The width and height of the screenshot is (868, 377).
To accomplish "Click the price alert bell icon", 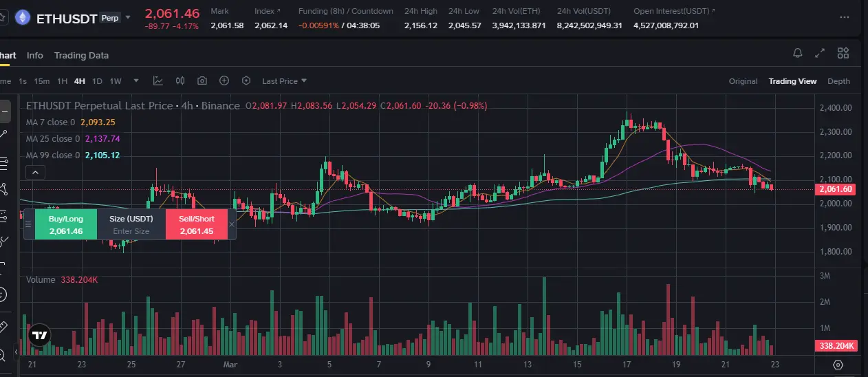I will click(798, 53).
